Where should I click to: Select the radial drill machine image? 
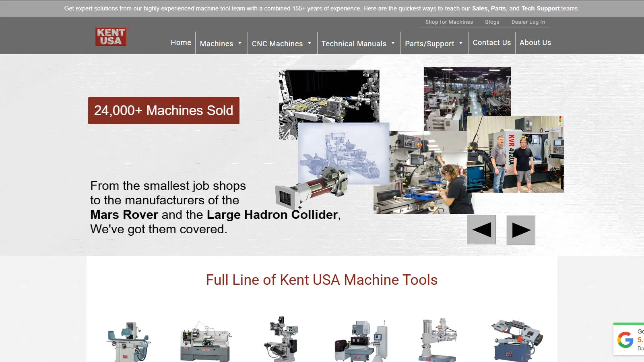pyautogui.click(x=438, y=340)
